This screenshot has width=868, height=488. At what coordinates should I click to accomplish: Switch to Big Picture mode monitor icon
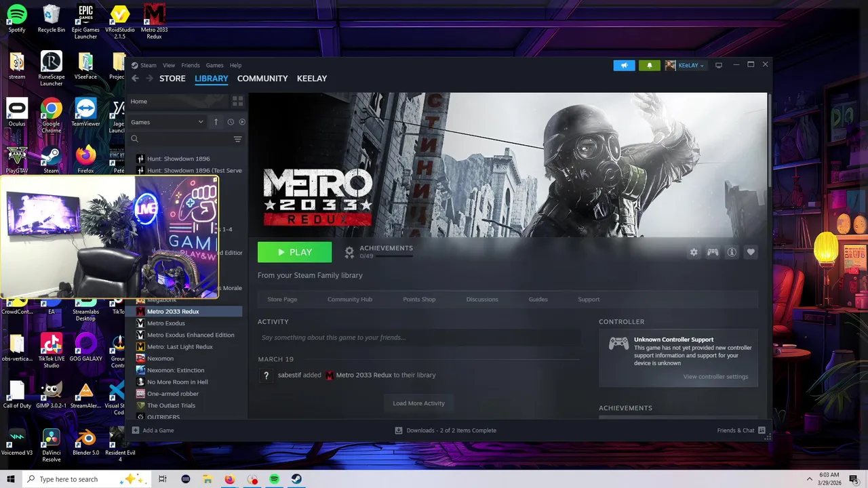coord(719,65)
